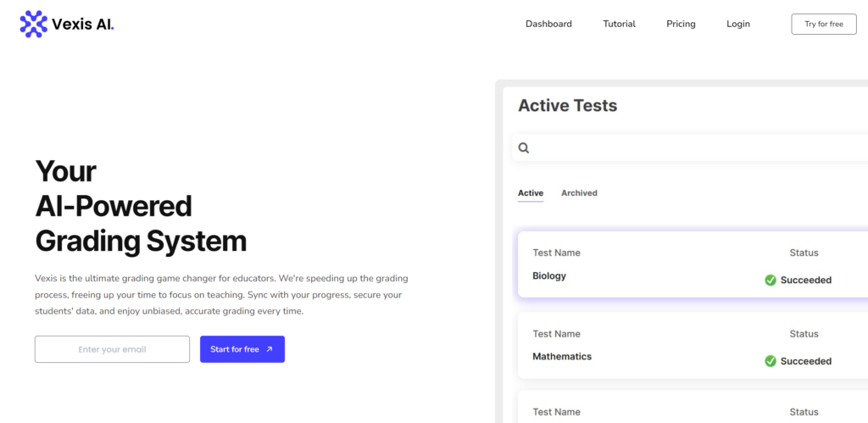Click the green checkmark for Biology

point(771,280)
